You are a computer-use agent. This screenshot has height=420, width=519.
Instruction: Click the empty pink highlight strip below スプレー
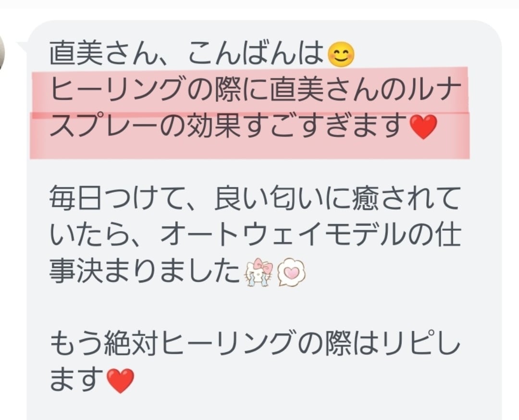point(250,149)
